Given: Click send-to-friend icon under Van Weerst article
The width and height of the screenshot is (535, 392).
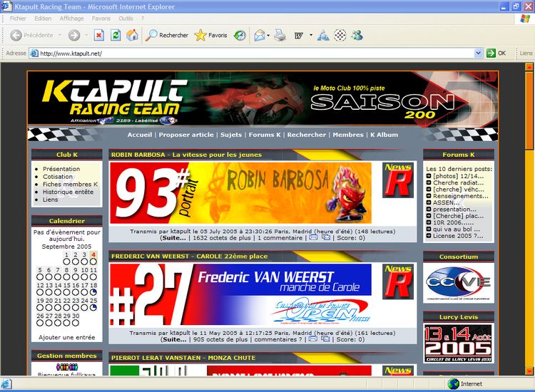Looking at the screenshot, I should [x=325, y=339].
